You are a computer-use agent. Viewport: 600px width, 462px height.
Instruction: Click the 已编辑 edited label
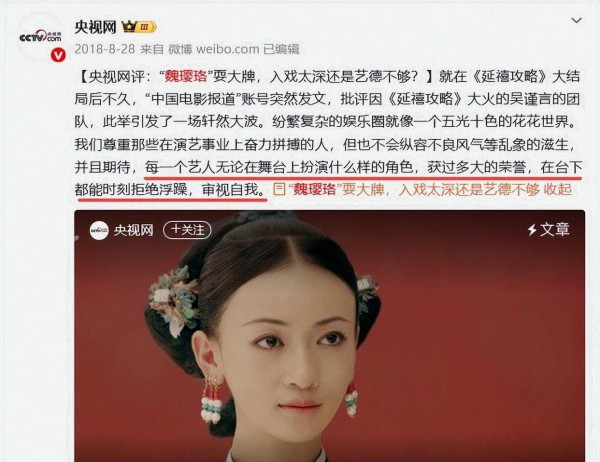pos(281,49)
